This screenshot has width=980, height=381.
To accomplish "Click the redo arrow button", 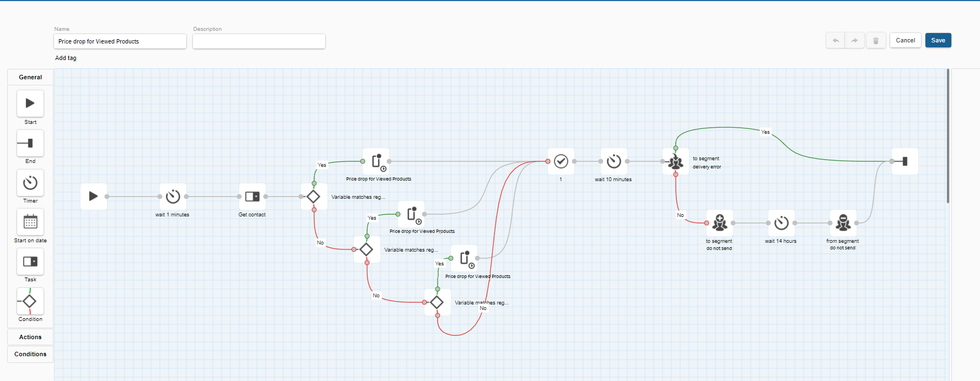I will pyautogui.click(x=854, y=41).
